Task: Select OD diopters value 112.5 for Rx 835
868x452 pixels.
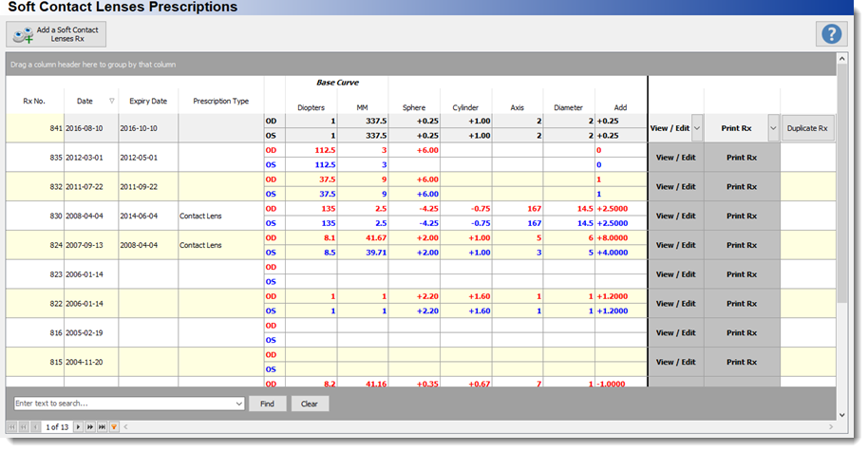Action: [x=311, y=150]
